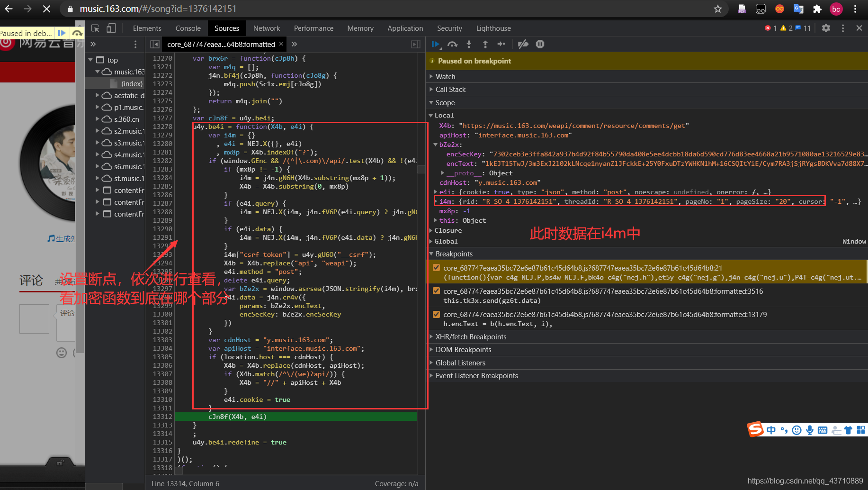Show more open file tabs
Image resolution: width=868 pixels, height=490 pixels.
(295, 44)
